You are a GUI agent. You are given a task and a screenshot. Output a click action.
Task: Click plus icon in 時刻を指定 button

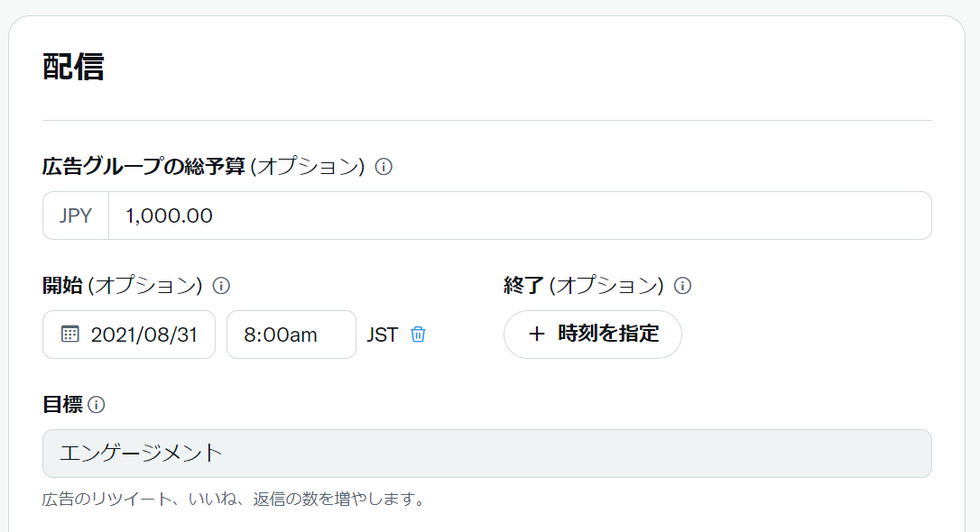[x=536, y=334]
